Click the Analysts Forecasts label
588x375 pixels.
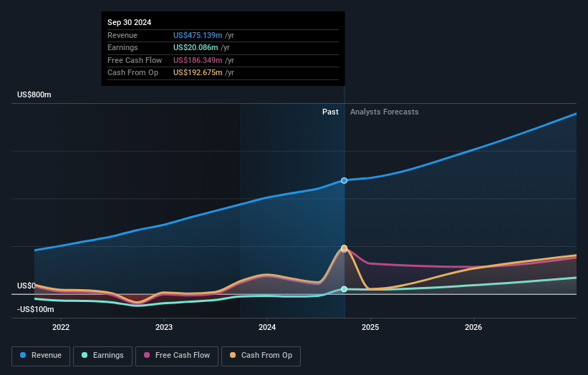[385, 112]
